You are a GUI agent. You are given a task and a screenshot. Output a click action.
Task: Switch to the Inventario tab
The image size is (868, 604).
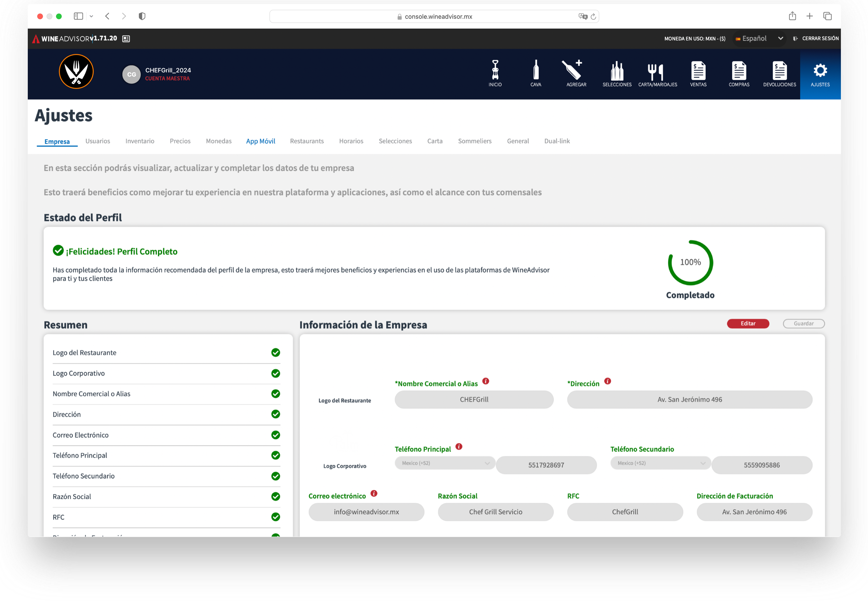(x=140, y=141)
